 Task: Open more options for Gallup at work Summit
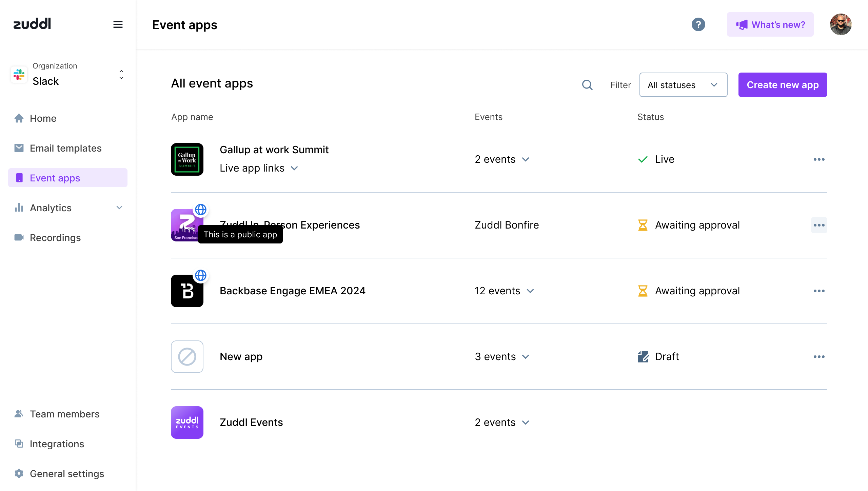(x=819, y=159)
